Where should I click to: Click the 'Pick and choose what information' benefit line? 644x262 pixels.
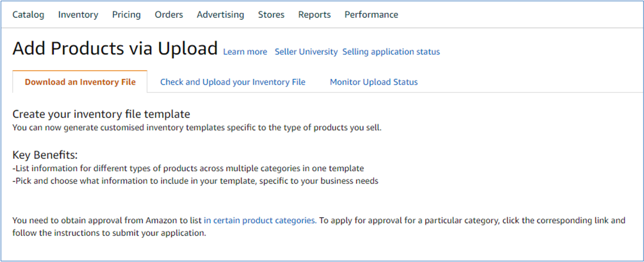[x=195, y=181]
